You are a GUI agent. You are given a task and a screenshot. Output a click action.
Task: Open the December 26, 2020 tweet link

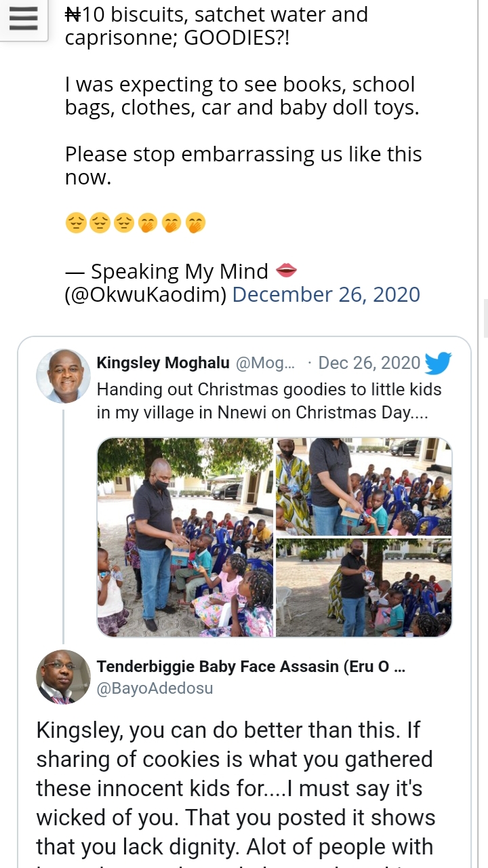326,294
